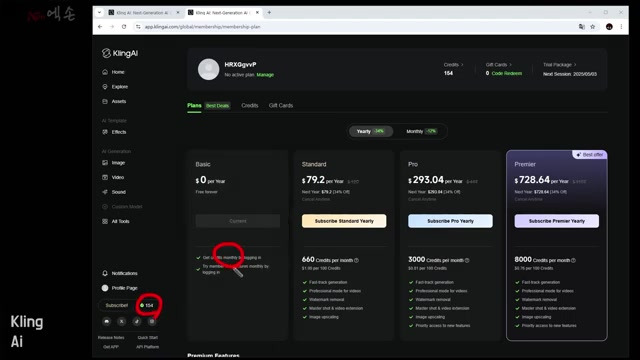Viewport: 640px width, 360px height.
Task: Open browser profile avatar
Action: pyautogui.click(x=609, y=27)
